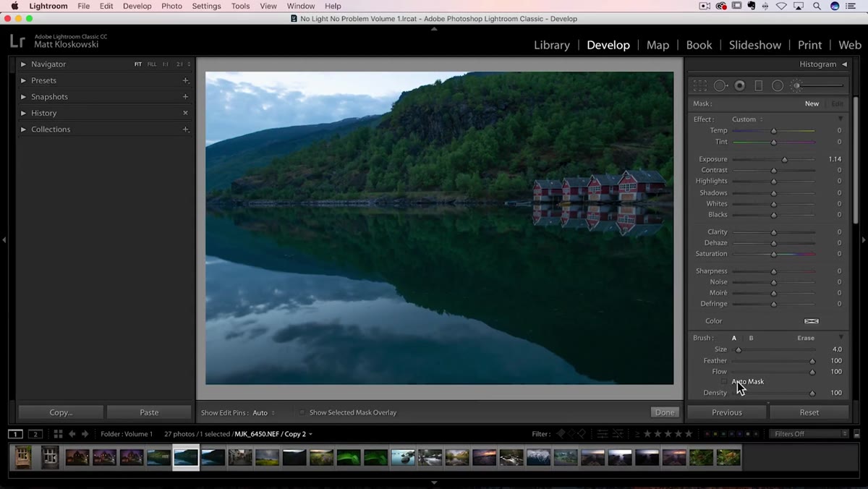Add a new collection with plus icon
The height and width of the screenshot is (489, 868).
pos(186,129)
